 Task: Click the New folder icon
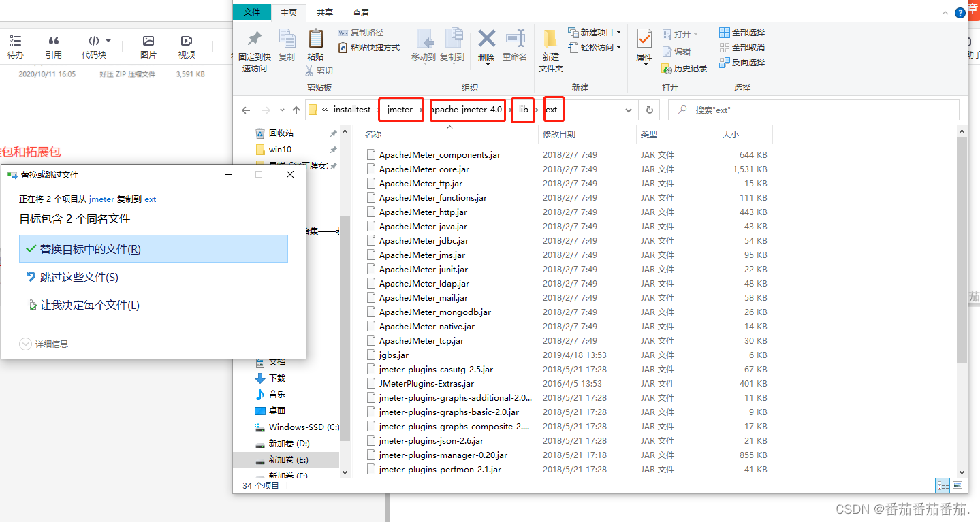click(x=551, y=39)
